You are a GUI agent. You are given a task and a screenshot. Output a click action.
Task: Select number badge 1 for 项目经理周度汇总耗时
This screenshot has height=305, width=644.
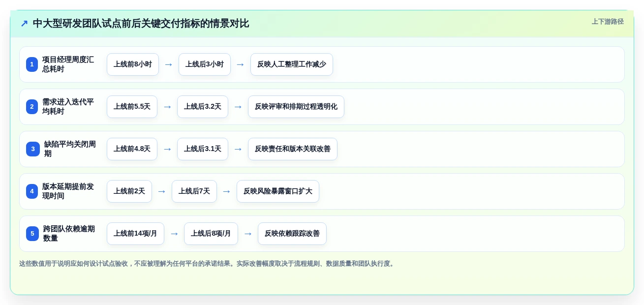(x=32, y=64)
